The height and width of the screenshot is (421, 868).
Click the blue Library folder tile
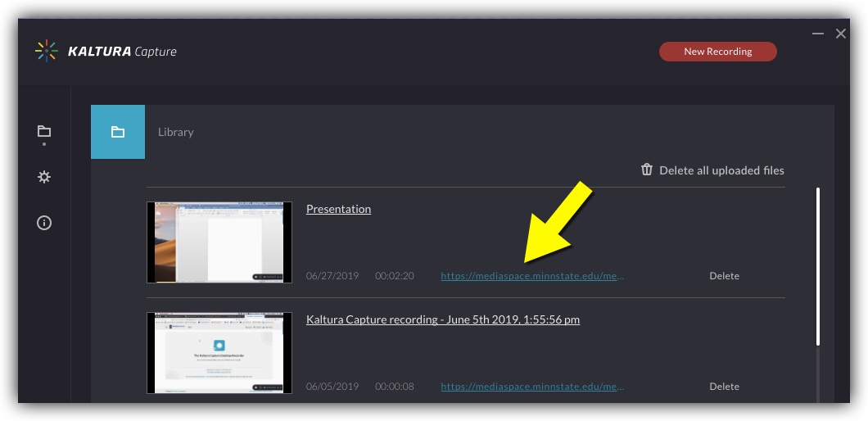click(118, 132)
